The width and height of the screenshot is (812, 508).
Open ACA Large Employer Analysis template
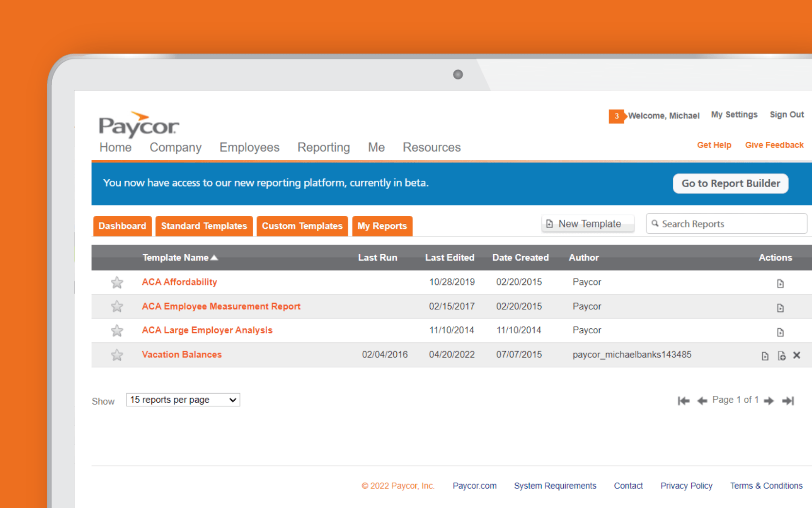click(x=207, y=330)
